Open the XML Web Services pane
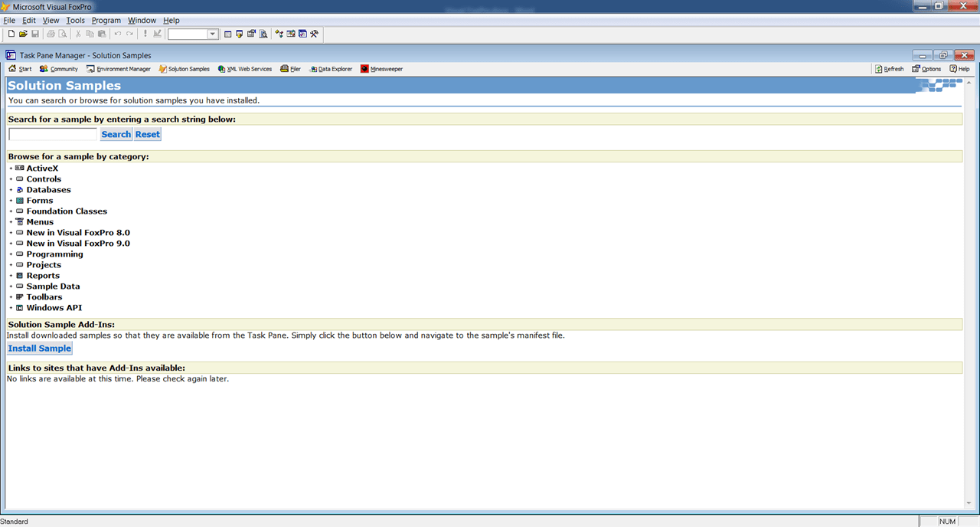This screenshot has width=980, height=527. (245, 69)
